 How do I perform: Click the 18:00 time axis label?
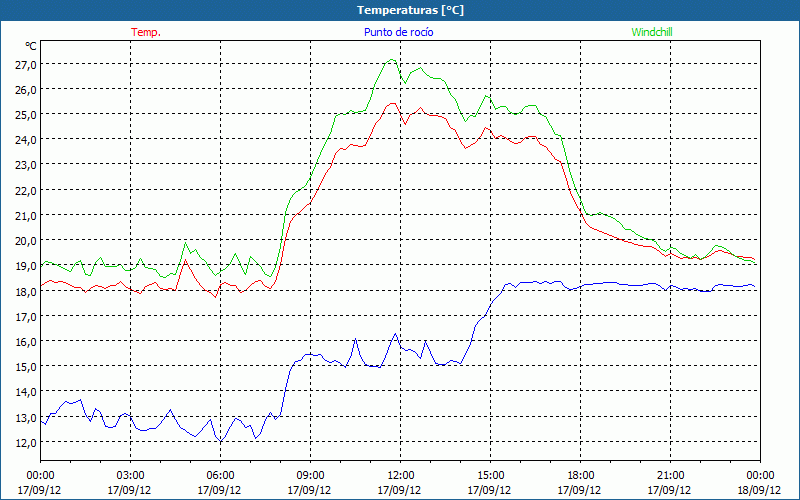(x=580, y=476)
